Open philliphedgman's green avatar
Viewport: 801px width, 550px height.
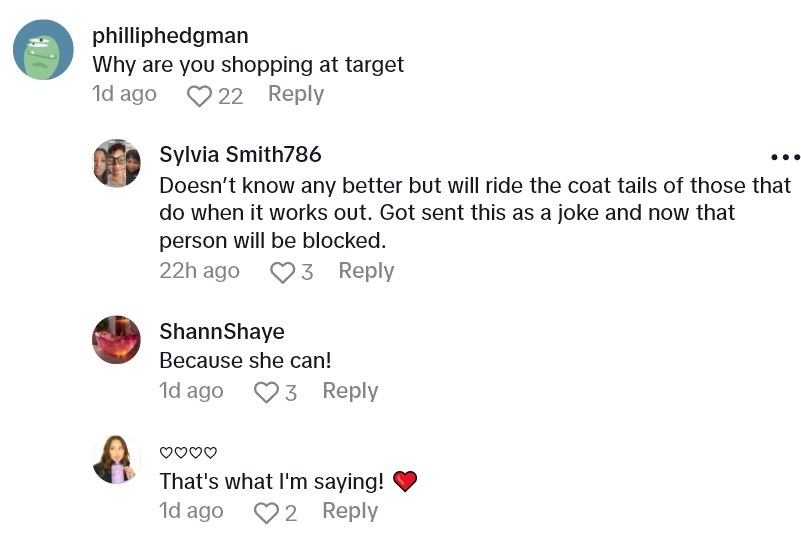point(43,50)
